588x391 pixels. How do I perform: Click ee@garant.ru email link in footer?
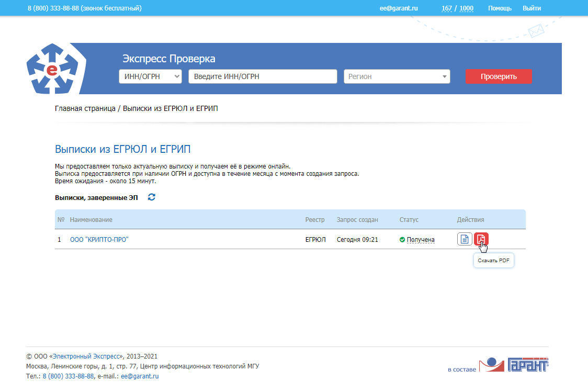[x=140, y=376]
